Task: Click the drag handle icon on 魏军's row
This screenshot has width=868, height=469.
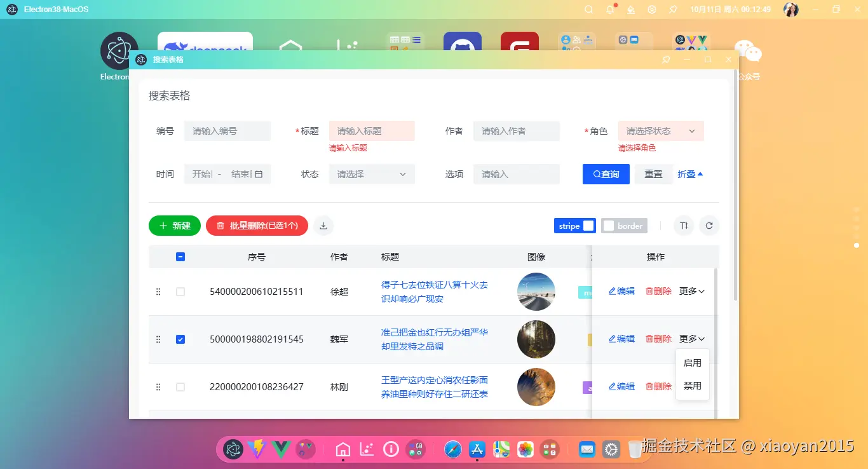Action: (x=158, y=339)
